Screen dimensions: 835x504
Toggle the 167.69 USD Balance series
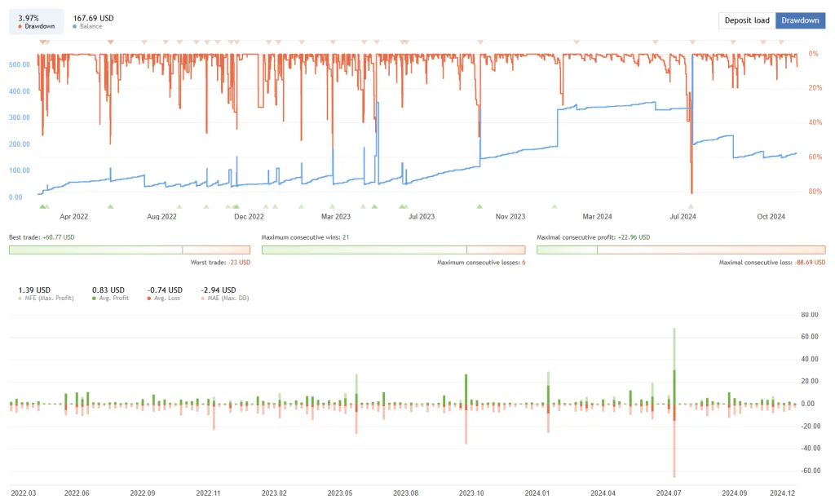(x=93, y=21)
